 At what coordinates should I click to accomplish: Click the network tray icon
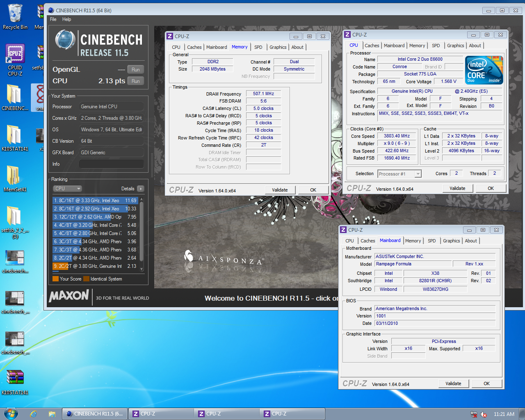[474, 414]
